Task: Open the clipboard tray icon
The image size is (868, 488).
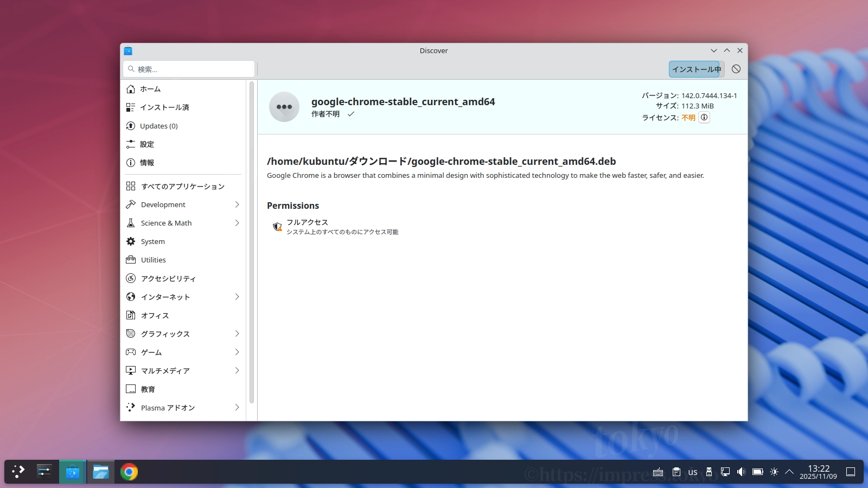Action: tap(676, 472)
